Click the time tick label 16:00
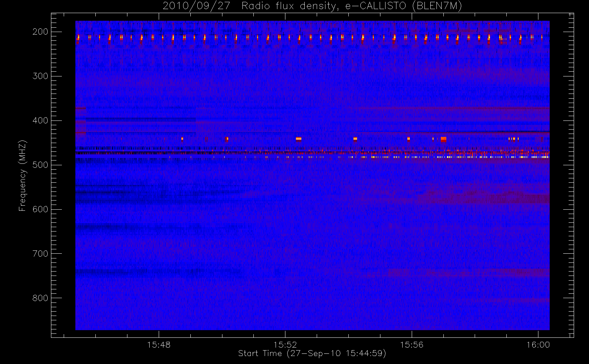This screenshot has width=589, height=364. tap(538, 345)
